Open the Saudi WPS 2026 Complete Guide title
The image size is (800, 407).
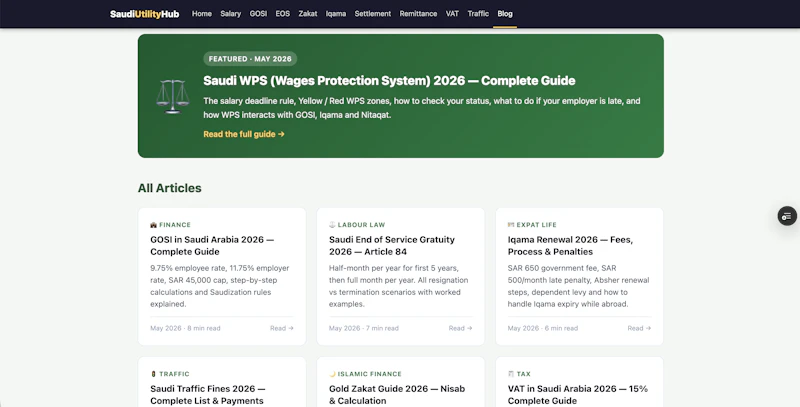(389, 81)
